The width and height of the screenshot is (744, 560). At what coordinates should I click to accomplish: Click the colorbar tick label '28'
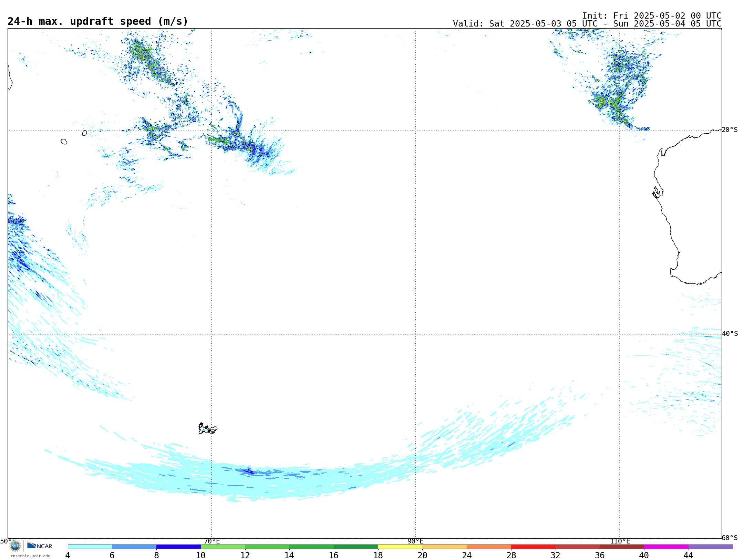coord(511,556)
